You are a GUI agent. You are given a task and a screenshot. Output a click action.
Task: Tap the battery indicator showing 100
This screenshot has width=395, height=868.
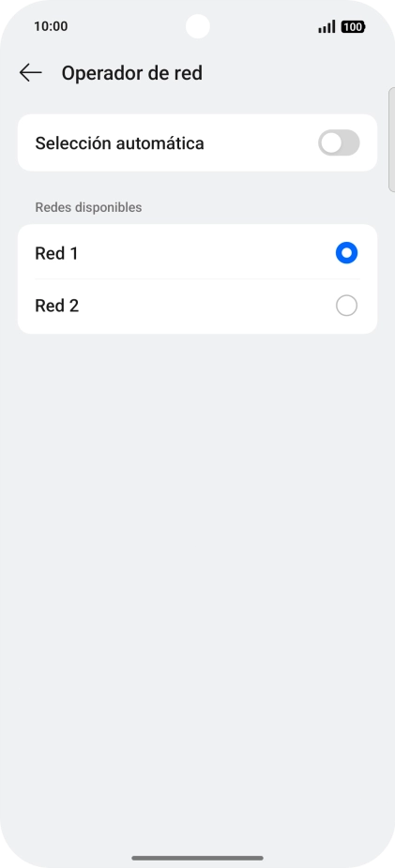point(353,26)
